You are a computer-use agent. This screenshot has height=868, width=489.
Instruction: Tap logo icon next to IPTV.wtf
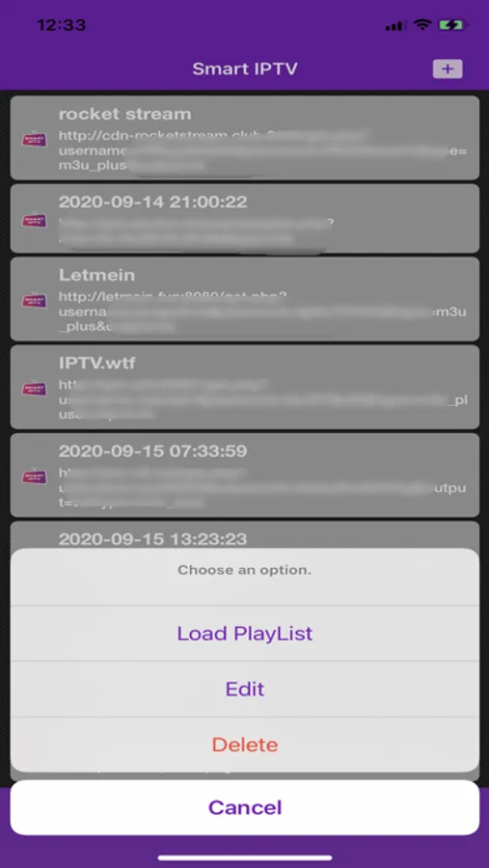tap(35, 388)
